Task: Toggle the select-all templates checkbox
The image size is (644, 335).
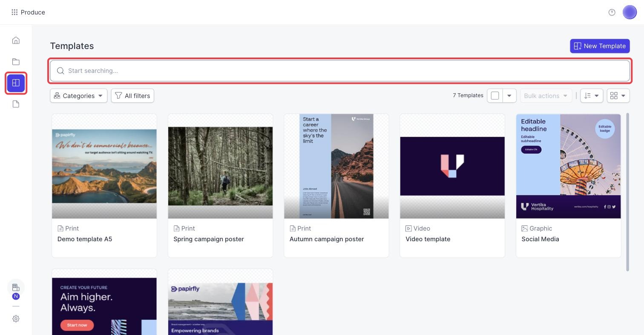Action: point(495,96)
